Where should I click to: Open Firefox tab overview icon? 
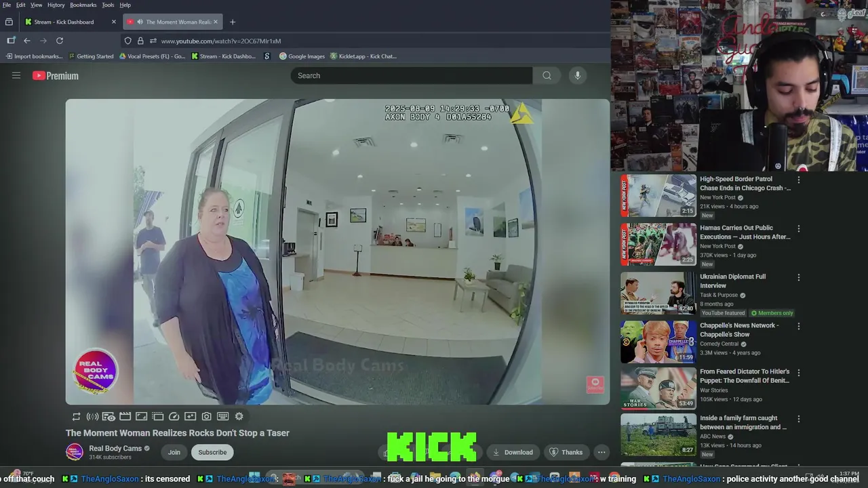(9, 22)
